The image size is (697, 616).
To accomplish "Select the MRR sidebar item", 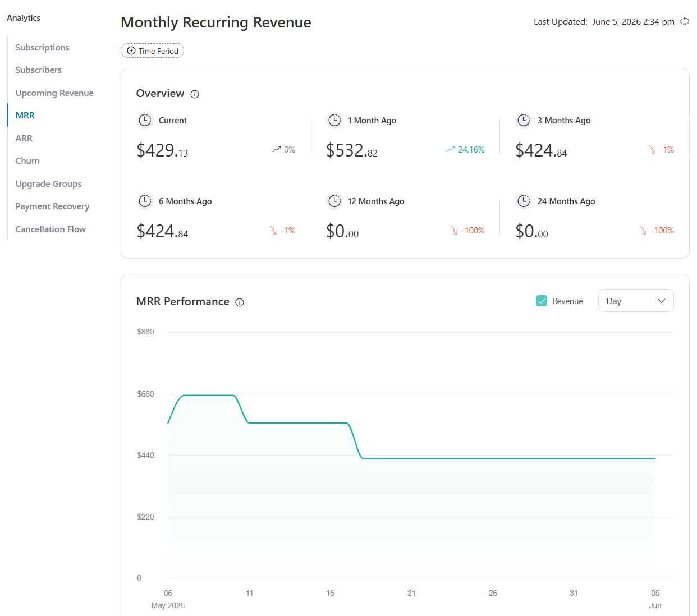I will click(25, 115).
